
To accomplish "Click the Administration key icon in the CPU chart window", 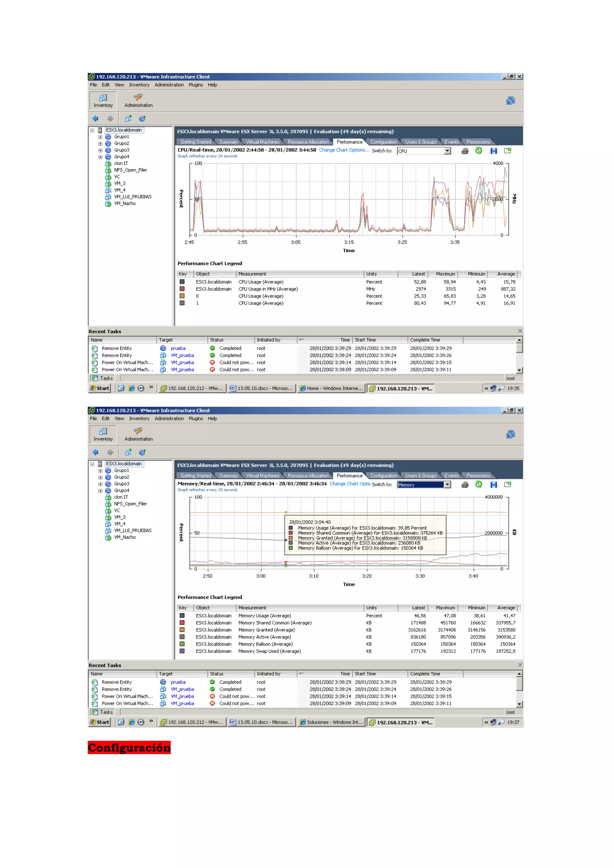I will click(138, 97).
